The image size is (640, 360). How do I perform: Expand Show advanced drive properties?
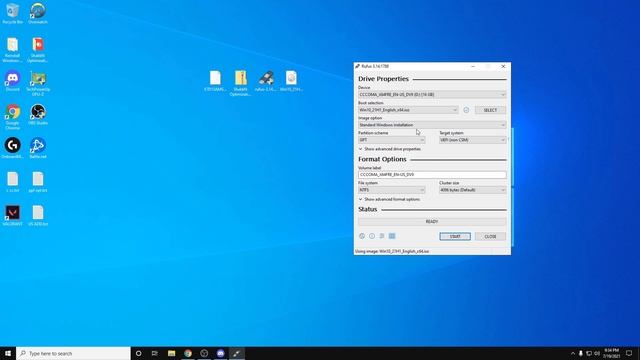390,149
